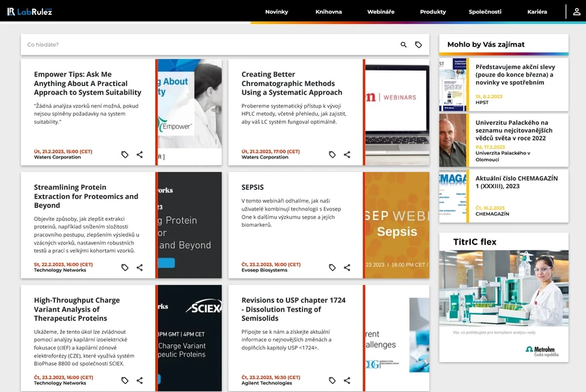Click the scientist portrait thumbnail

click(453, 140)
